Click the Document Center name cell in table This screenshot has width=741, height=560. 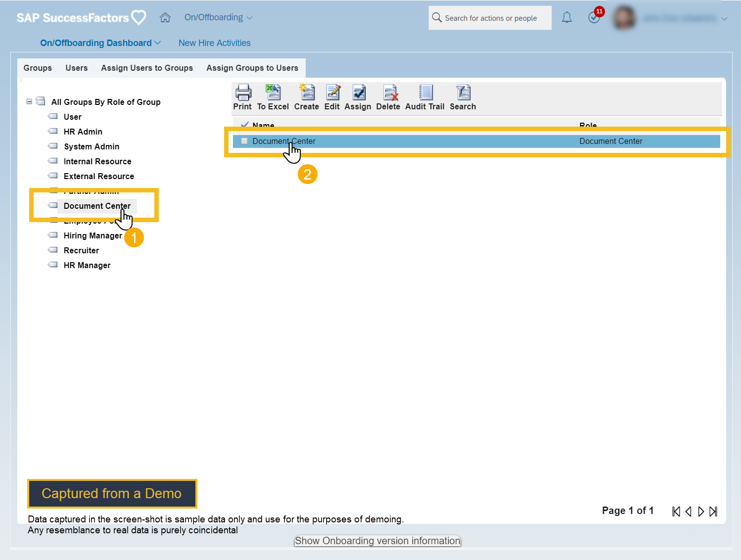click(x=284, y=141)
